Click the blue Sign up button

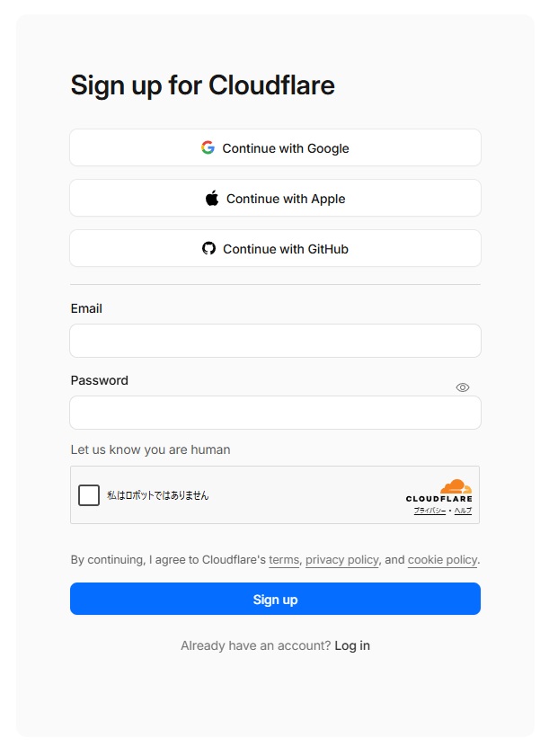pyautogui.click(x=275, y=599)
